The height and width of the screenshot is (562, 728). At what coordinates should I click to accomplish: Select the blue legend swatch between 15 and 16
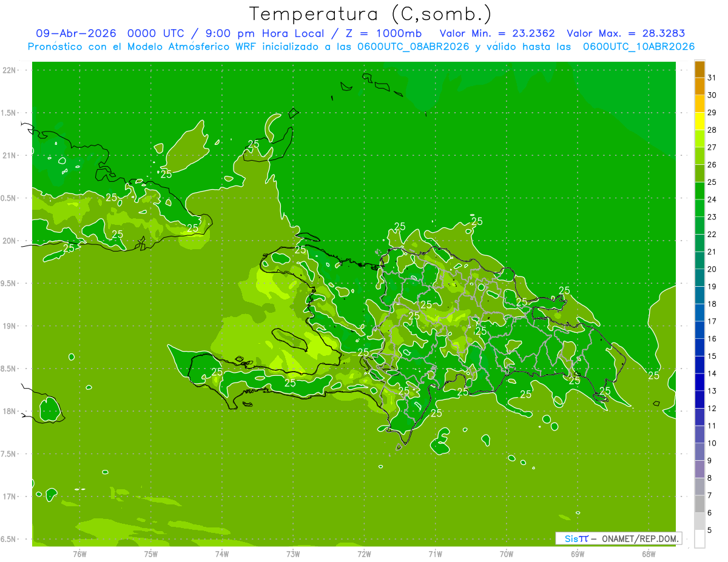[x=699, y=347]
